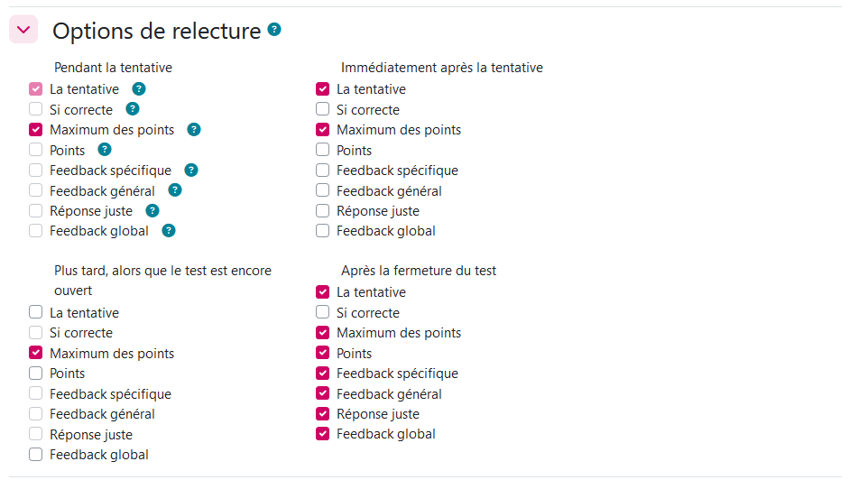
Task: Tick Feedback global under Immédiatement après la tentative
Action: (x=323, y=231)
